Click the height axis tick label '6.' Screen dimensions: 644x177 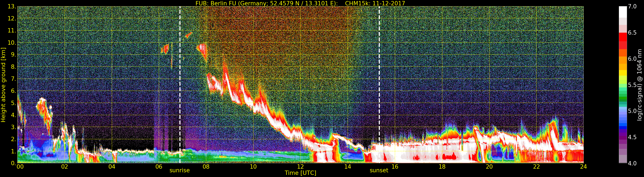click(x=14, y=91)
